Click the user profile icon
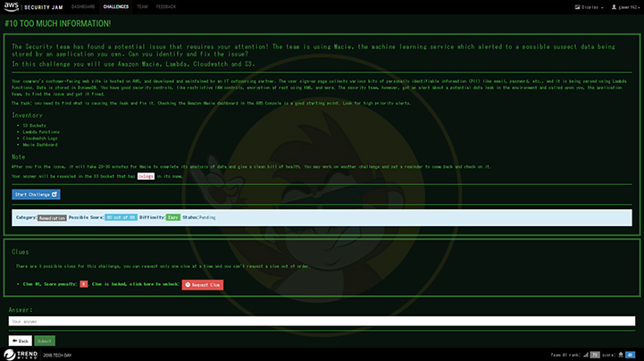The width and height of the screenshot is (644, 361). (x=614, y=7)
